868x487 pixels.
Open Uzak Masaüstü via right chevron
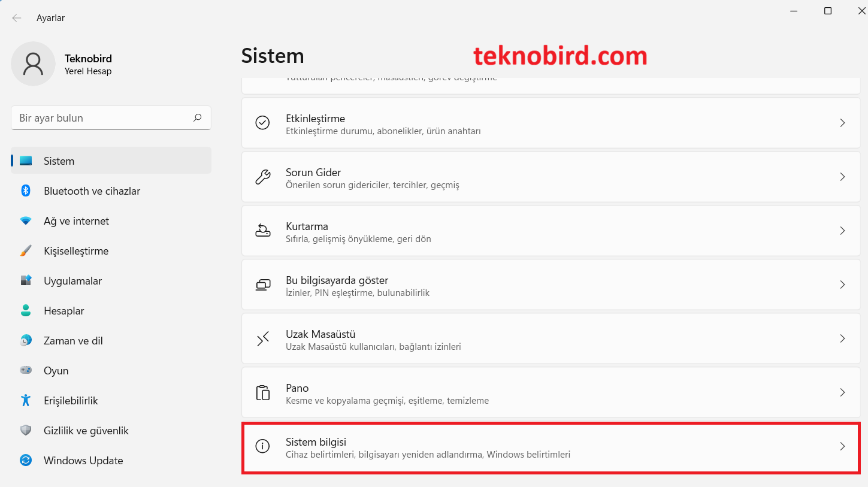pyautogui.click(x=842, y=338)
